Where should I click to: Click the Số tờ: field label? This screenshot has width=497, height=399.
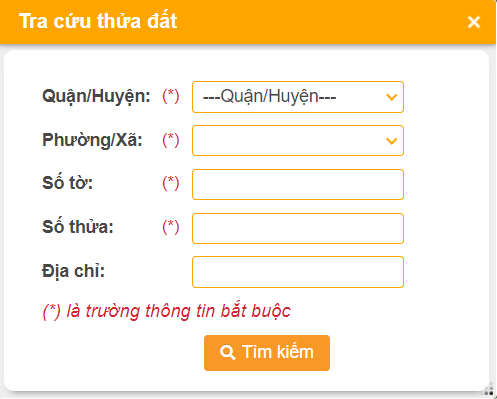click(67, 183)
